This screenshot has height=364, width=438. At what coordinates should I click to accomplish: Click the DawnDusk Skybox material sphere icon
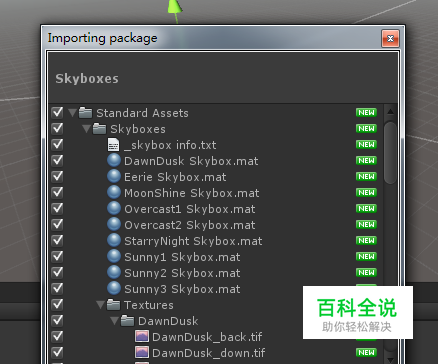pyautogui.click(x=114, y=160)
